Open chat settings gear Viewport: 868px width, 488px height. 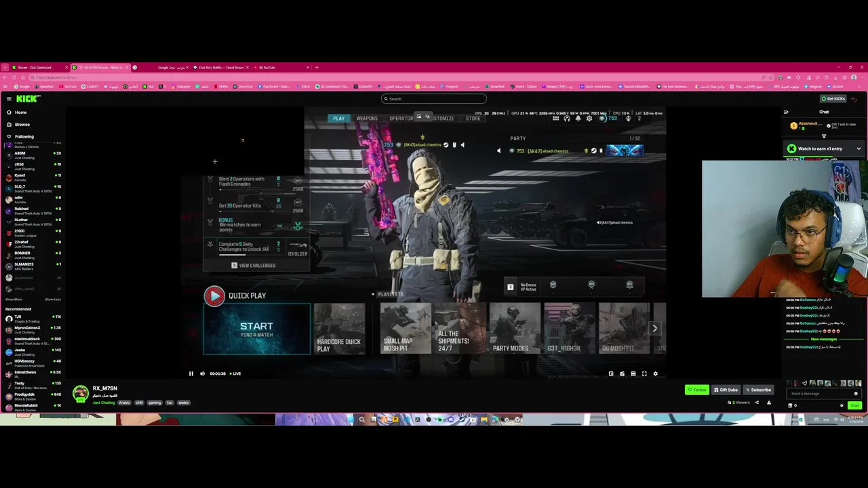pyautogui.click(x=842, y=405)
